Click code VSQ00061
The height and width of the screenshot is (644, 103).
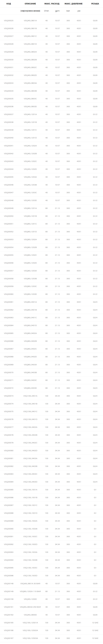point(9,302)
